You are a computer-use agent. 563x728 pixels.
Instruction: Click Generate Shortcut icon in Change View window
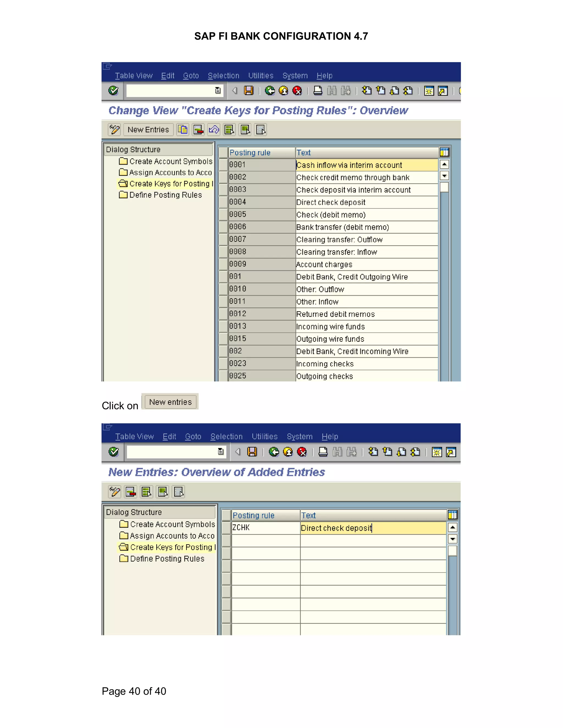443,91
